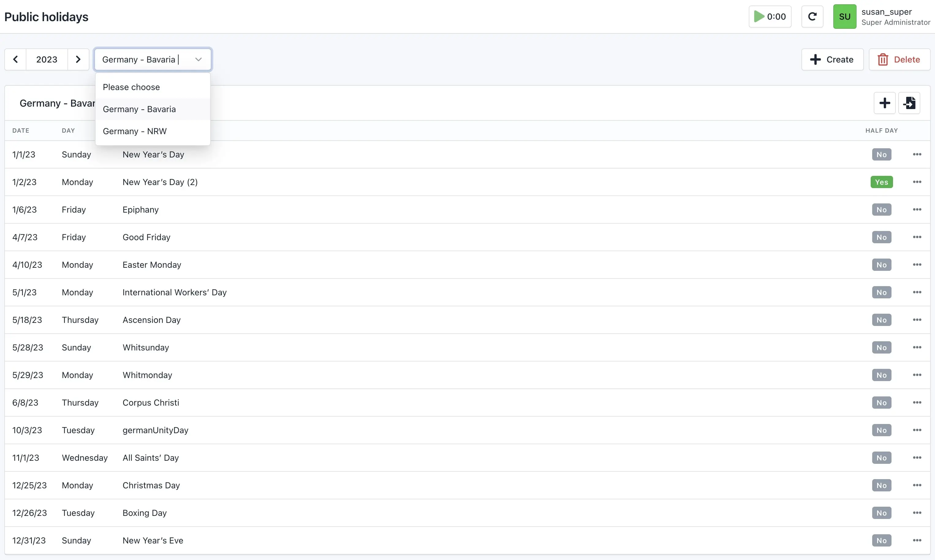Viewport: 935px width, 560px height.
Task: Click No badge for New Year's Eve
Action: pos(881,541)
